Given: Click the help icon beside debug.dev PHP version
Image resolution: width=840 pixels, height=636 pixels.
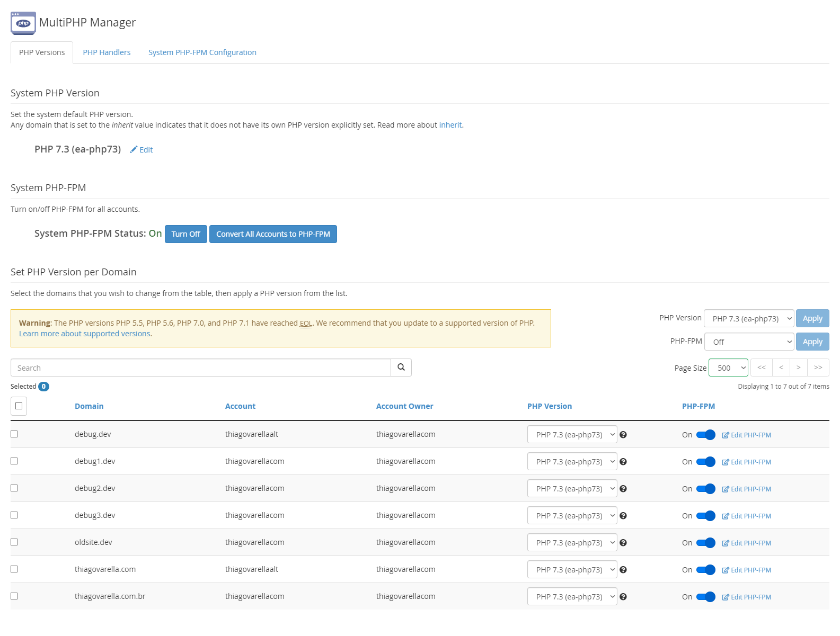Looking at the screenshot, I should [x=623, y=435].
